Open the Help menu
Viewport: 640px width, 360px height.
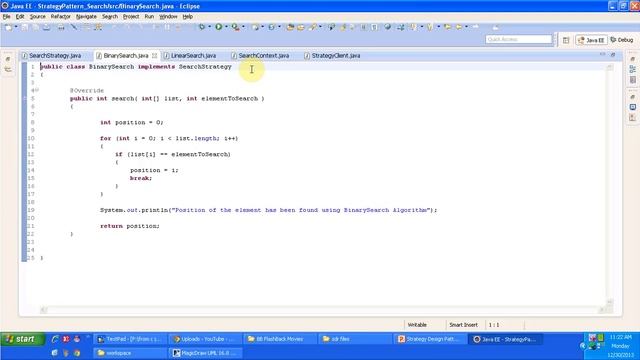[x=188, y=17]
